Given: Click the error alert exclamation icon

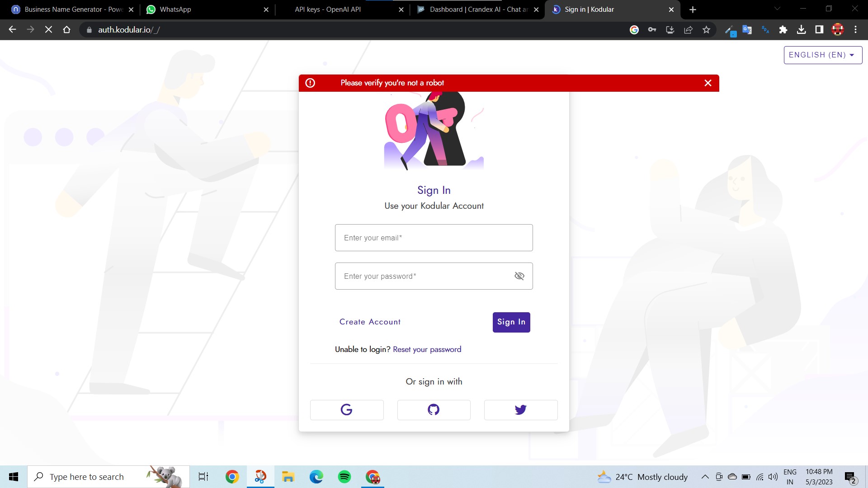Looking at the screenshot, I should point(310,83).
